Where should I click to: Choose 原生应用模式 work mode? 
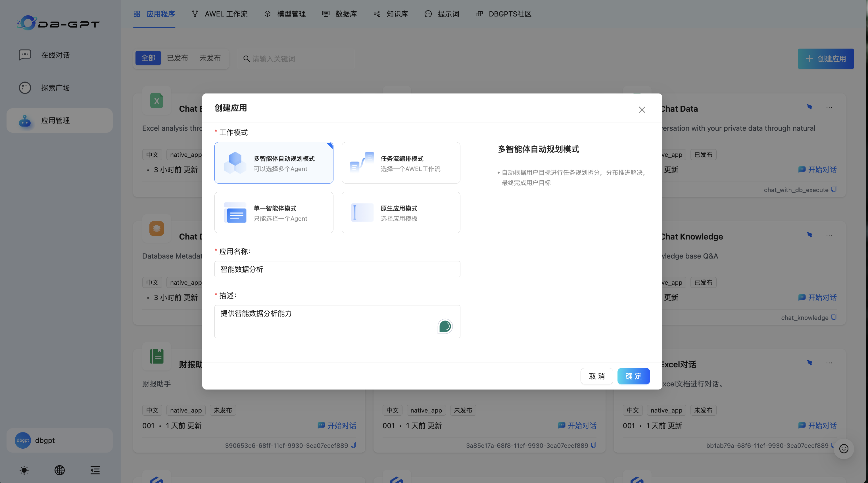(401, 213)
